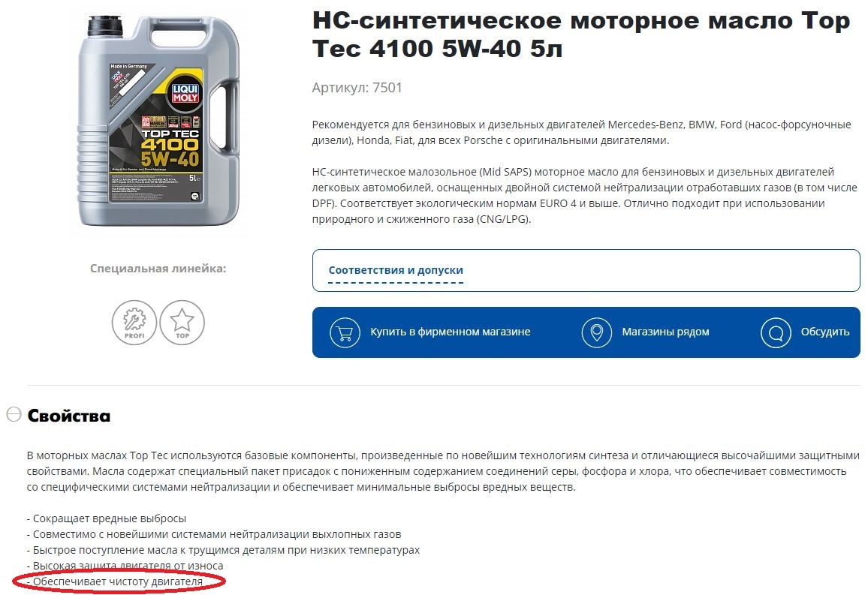The image size is (868, 595).
Task: Select the TOP star badge
Action: pos(182,323)
